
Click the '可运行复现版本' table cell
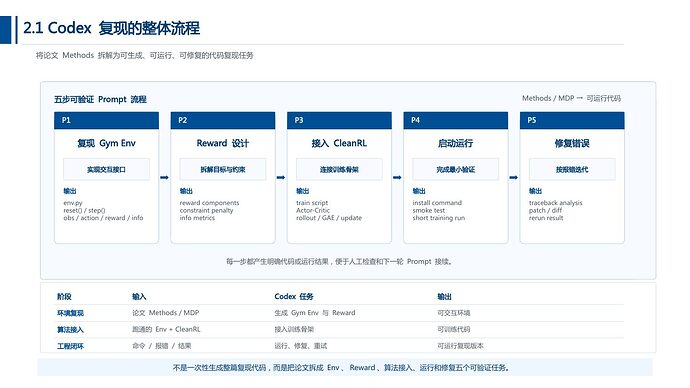tap(460, 346)
